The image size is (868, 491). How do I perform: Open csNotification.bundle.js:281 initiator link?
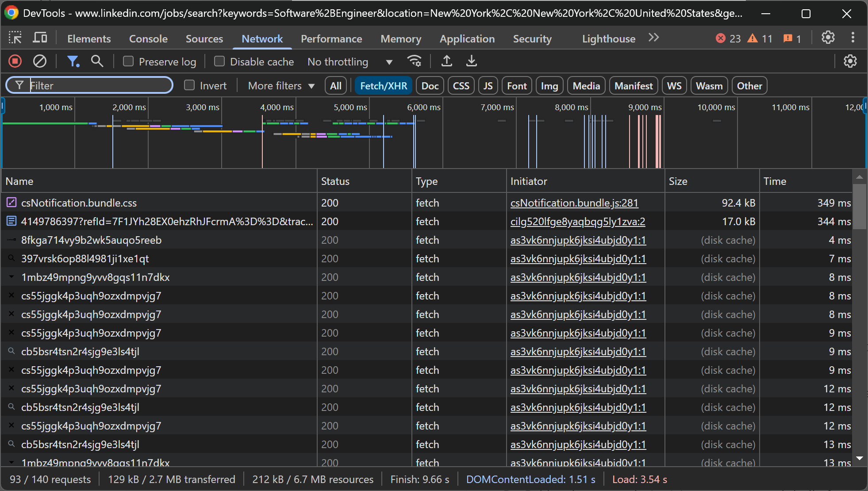tap(574, 203)
